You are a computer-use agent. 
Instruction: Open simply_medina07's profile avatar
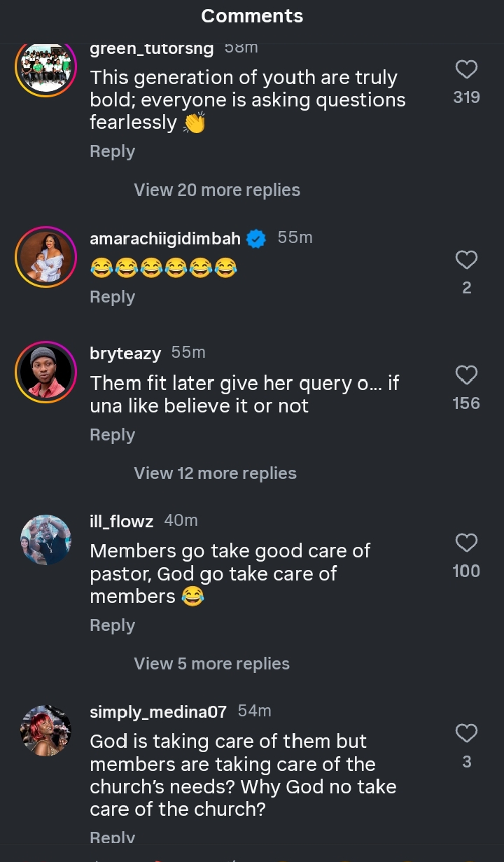click(x=45, y=730)
